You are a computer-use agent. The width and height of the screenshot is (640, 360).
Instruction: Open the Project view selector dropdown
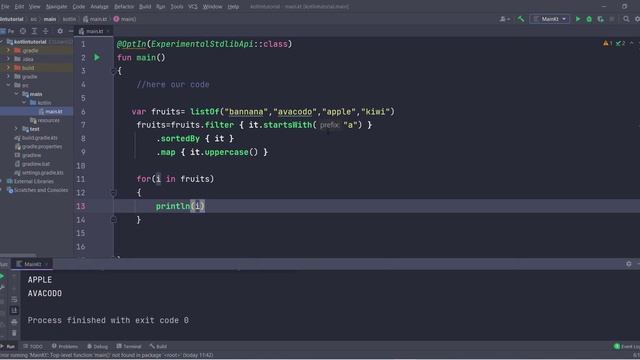7,31
